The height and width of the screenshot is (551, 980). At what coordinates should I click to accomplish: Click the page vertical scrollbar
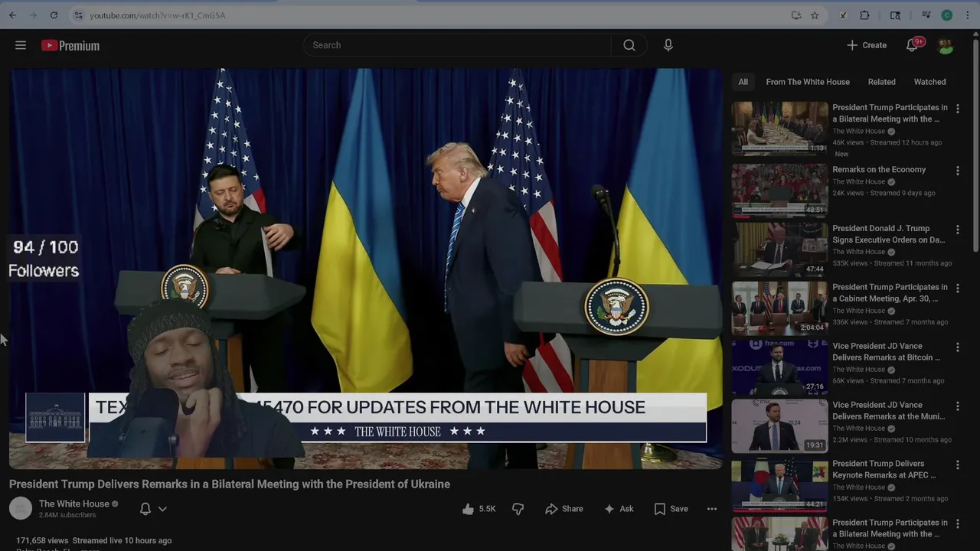pos(975,145)
